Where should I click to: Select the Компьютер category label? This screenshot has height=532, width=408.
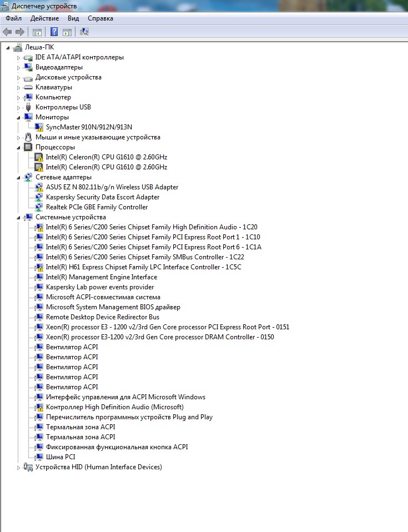(53, 97)
